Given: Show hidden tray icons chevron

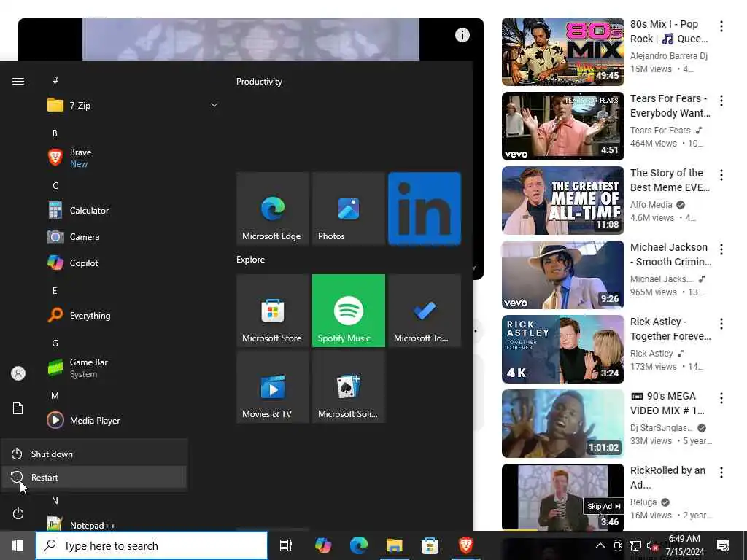Looking at the screenshot, I should (x=600, y=545).
